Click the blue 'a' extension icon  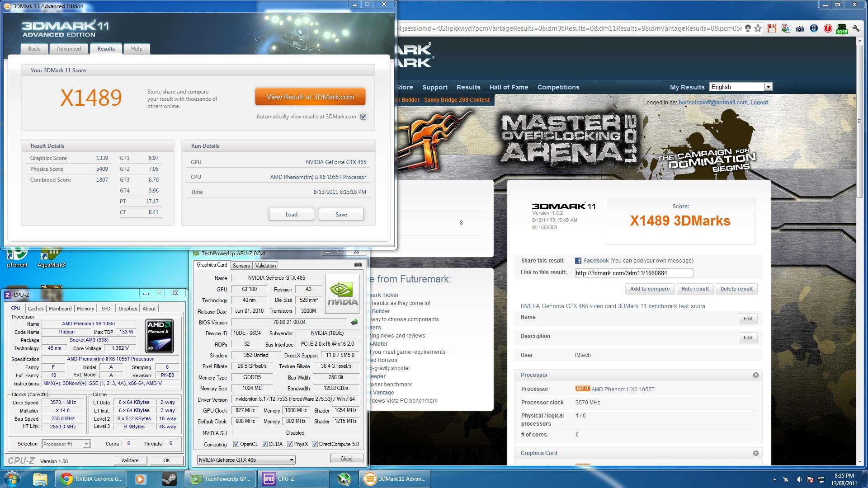(x=814, y=28)
